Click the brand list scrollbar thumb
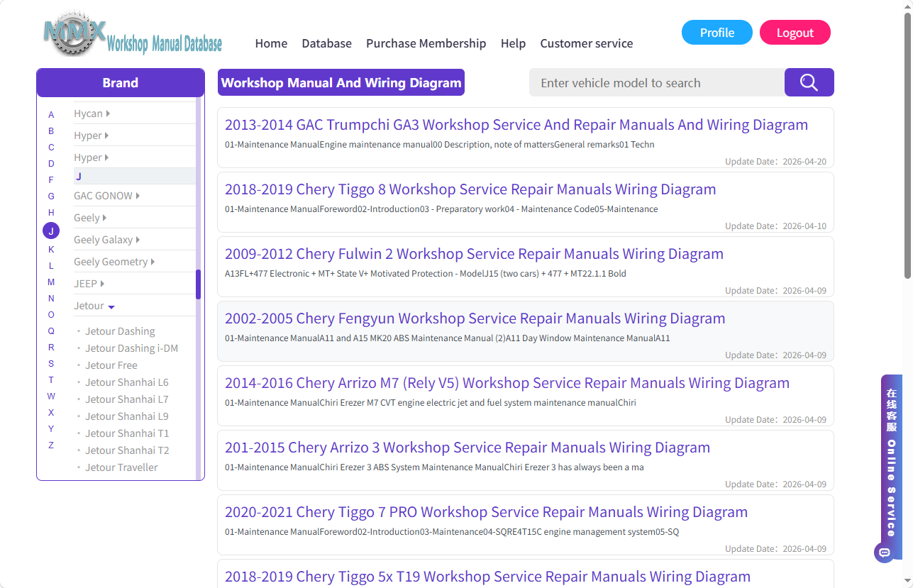The width and height of the screenshot is (913, 588). click(199, 284)
